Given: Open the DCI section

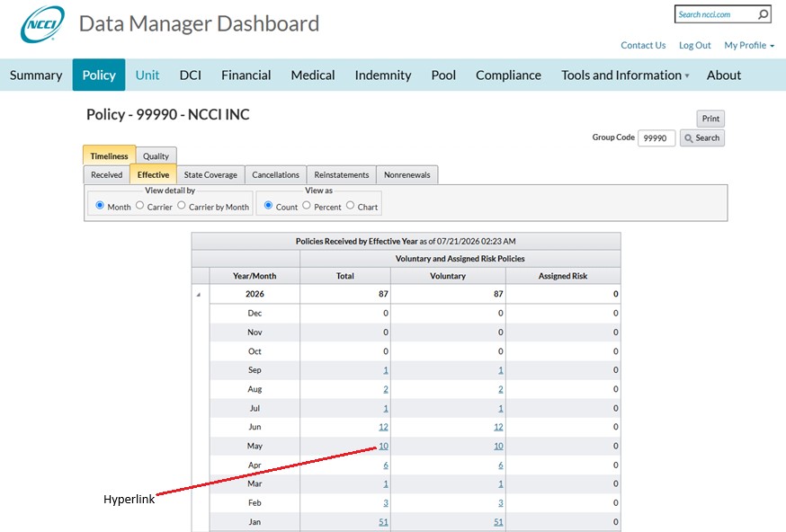Looking at the screenshot, I should coord(191,75).
